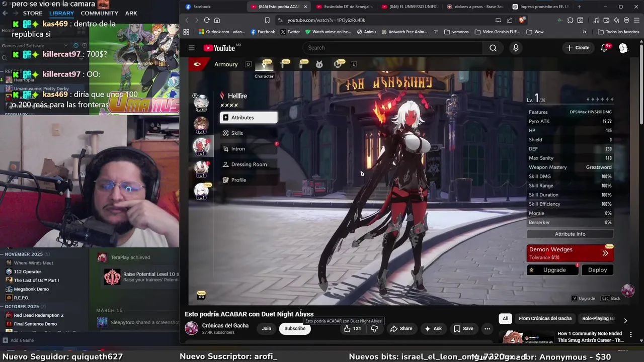
Task: Show more chips with the next arrow
Action: 625,320
